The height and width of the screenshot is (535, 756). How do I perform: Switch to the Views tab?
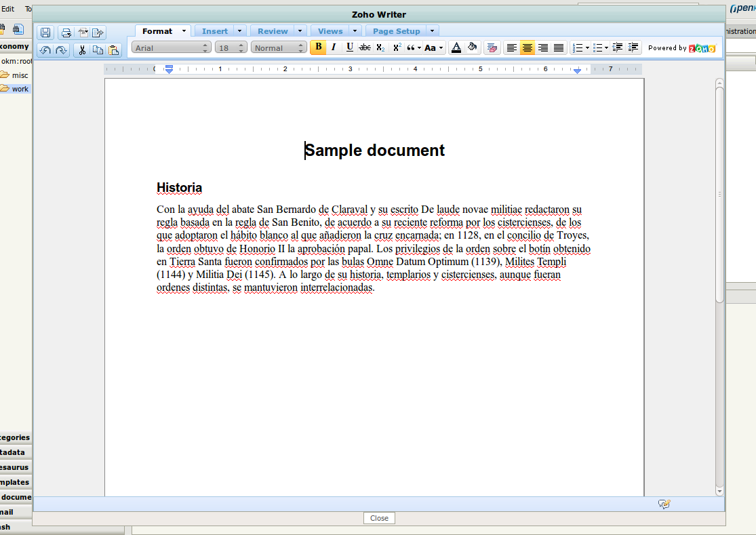[330, 31]
